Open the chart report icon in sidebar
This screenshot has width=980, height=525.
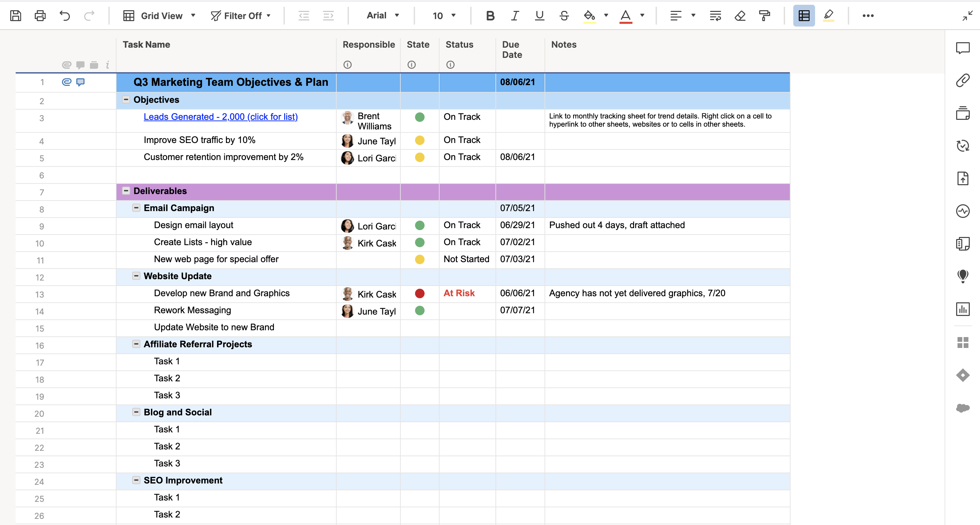963,309
